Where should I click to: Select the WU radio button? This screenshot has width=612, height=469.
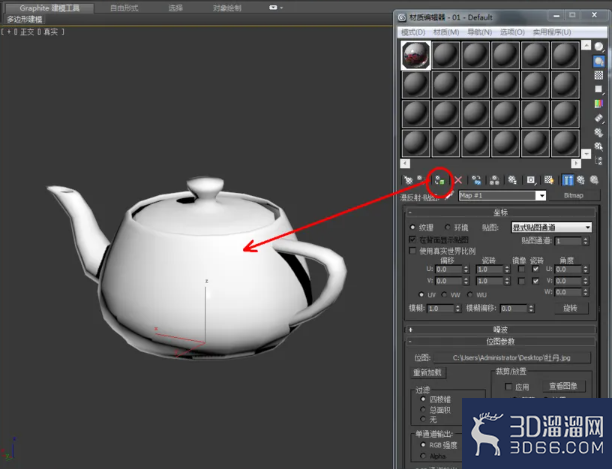[x=470, y=295]
